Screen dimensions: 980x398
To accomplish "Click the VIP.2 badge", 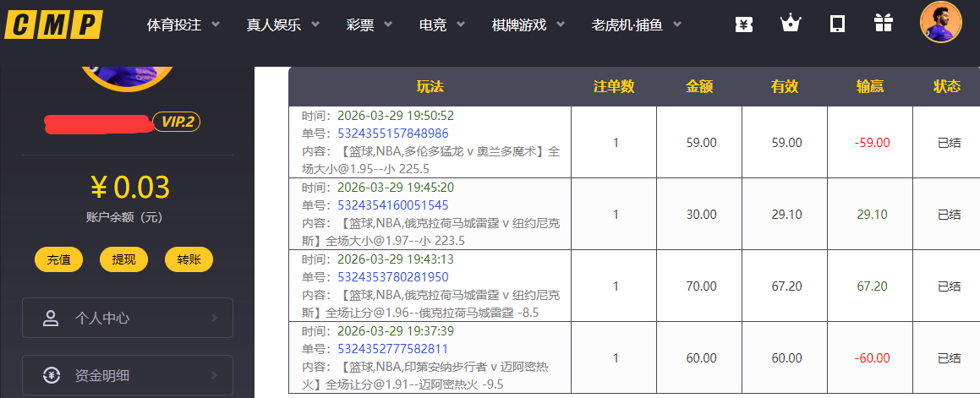I will pos(177,122).
